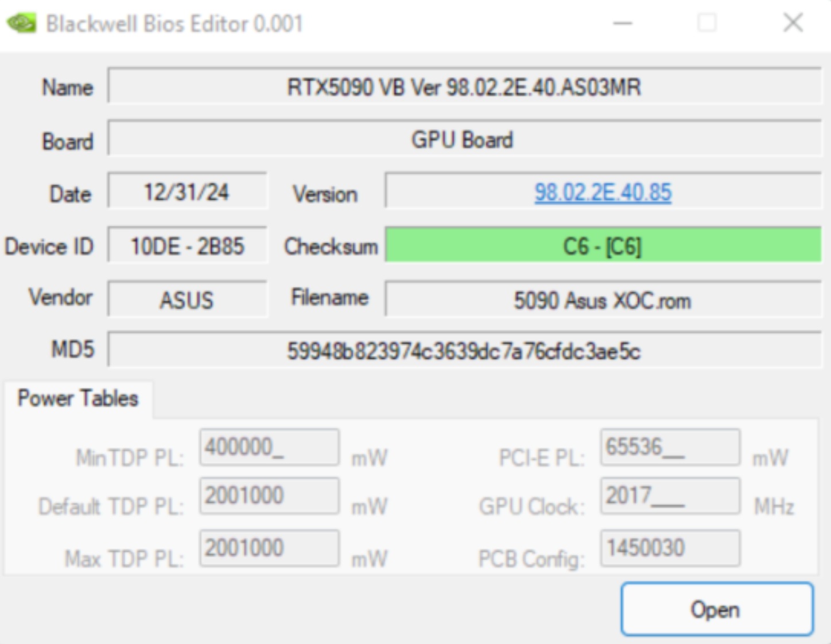Click the PCI-E PL value 65536

670,447
